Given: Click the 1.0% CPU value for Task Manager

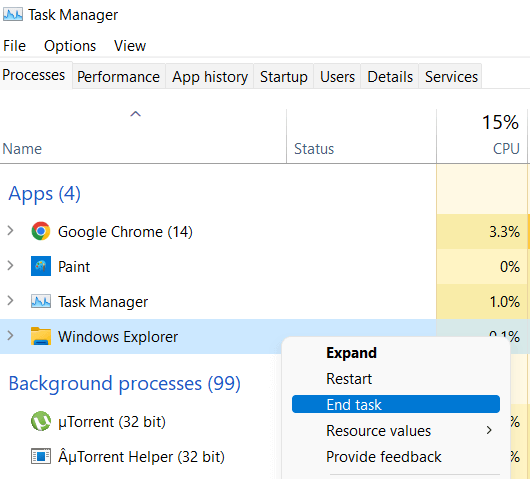Looking at the screenshot, I should click(x=505, y=302).
